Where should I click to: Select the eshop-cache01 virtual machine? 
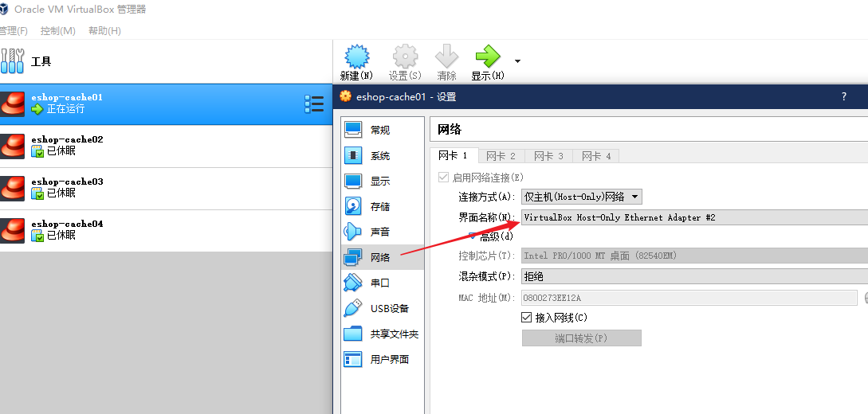166,104
